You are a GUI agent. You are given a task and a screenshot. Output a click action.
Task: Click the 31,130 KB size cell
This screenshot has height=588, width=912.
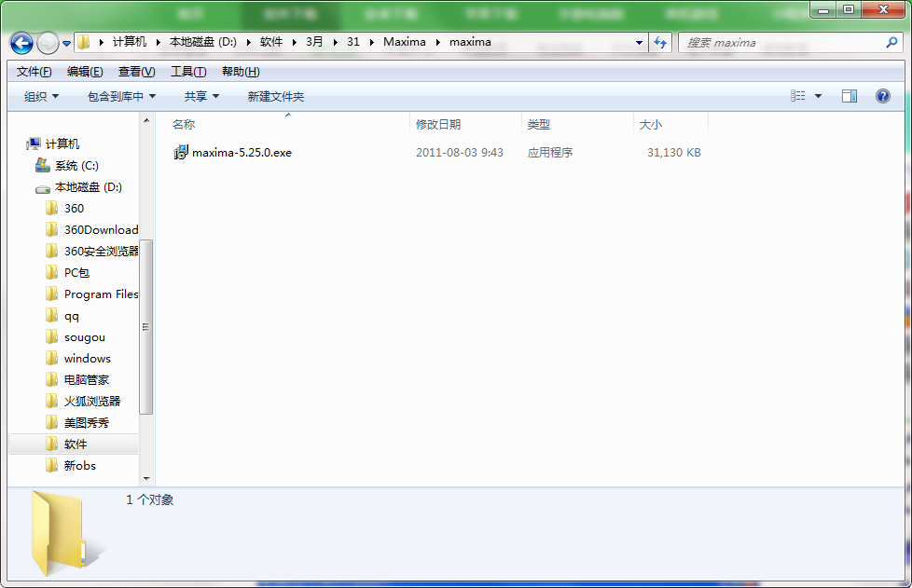pyautogui.click(x=673, y=152)
